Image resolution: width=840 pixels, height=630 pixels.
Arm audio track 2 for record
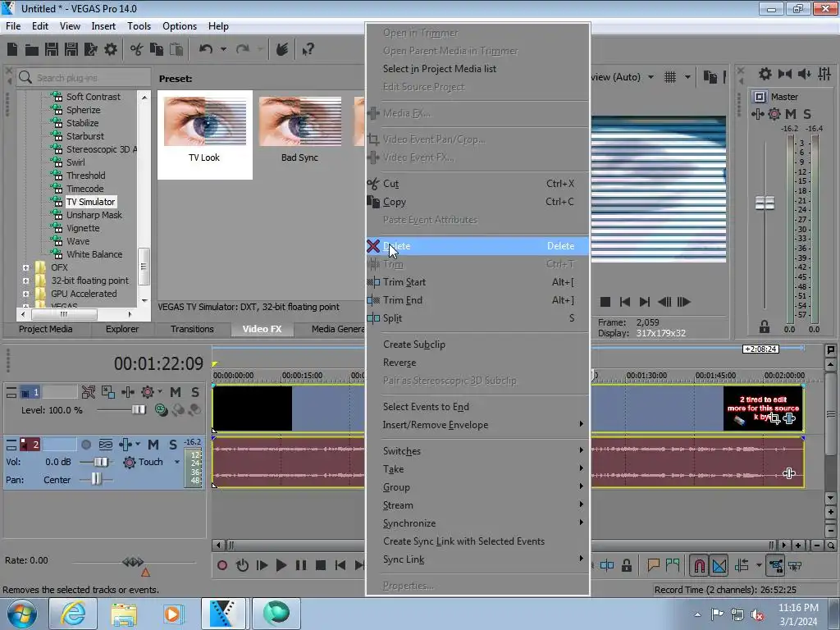click(86, 444)
